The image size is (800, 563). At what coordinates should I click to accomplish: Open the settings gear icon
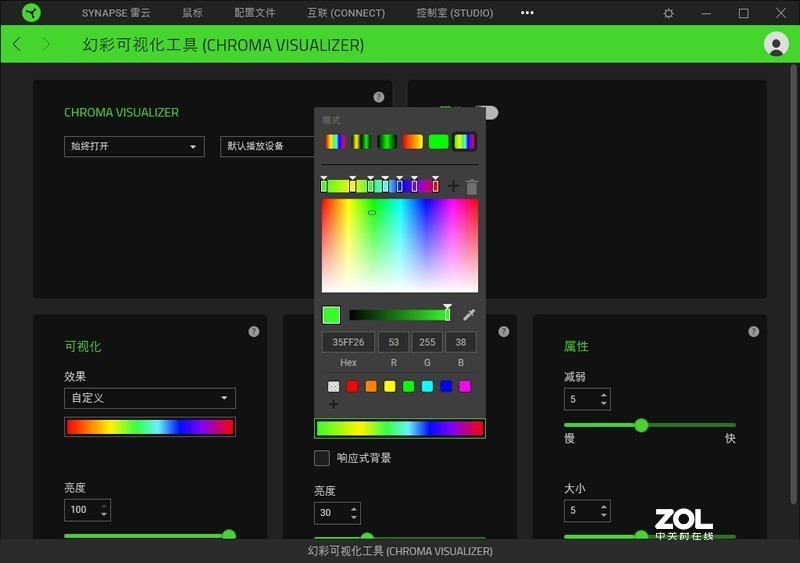pyautogui.click(x=668, y=13)
